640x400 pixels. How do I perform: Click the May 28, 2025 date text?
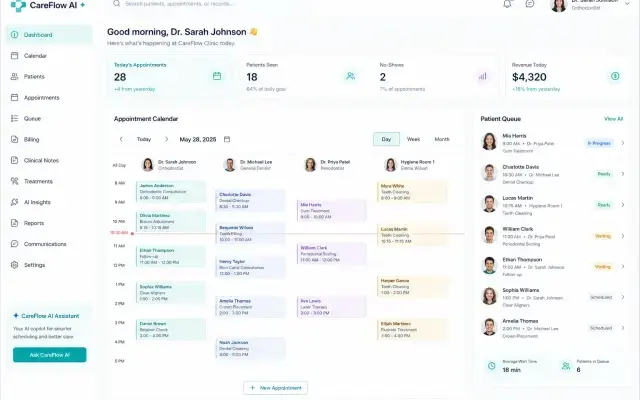point(198,139)
